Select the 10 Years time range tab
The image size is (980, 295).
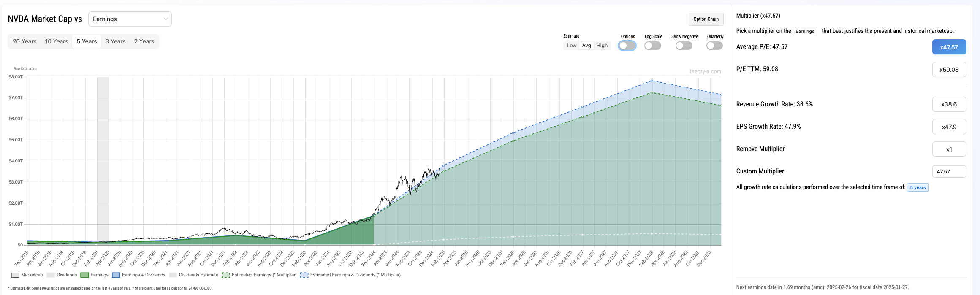[57, 41]
